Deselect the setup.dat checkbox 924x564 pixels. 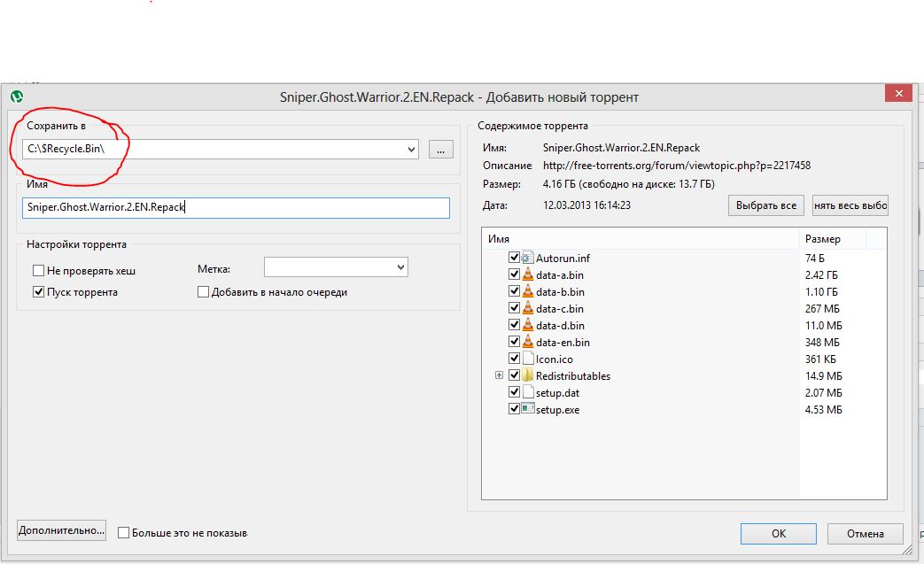pyautogui.click(x=514, y=392)
